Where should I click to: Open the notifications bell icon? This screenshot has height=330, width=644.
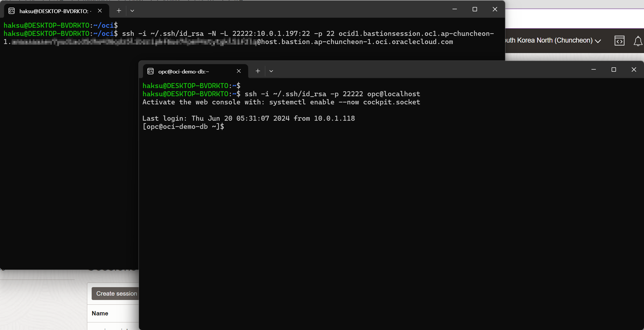click(638, 41)
